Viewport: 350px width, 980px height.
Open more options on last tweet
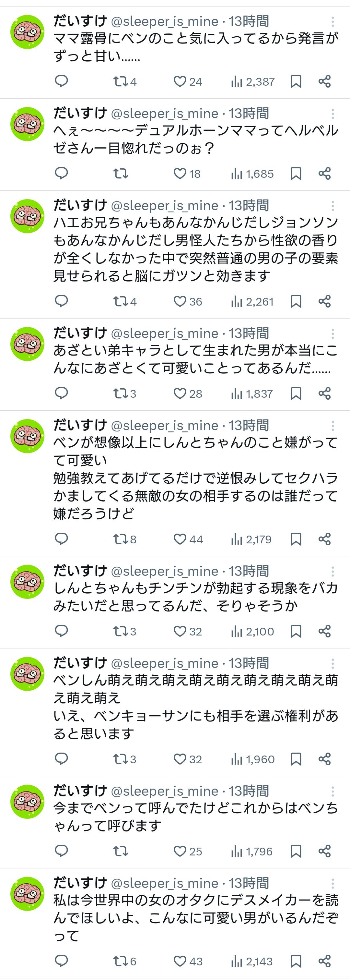click(332, 883)
